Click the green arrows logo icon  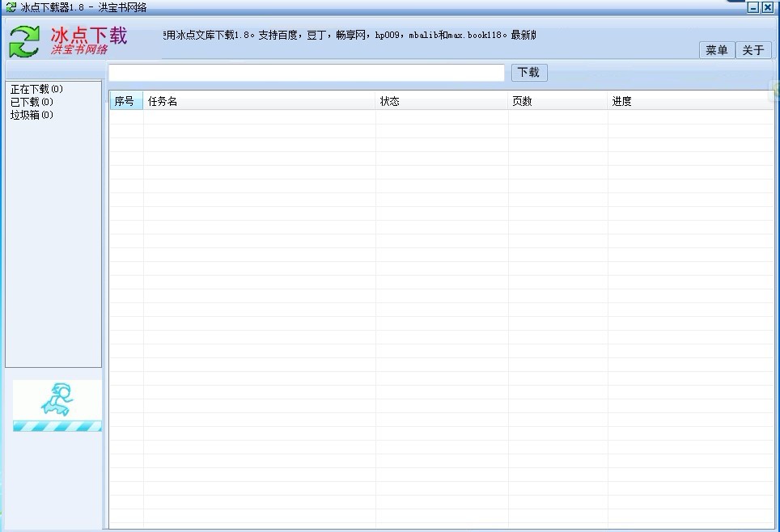coord(24,41)
